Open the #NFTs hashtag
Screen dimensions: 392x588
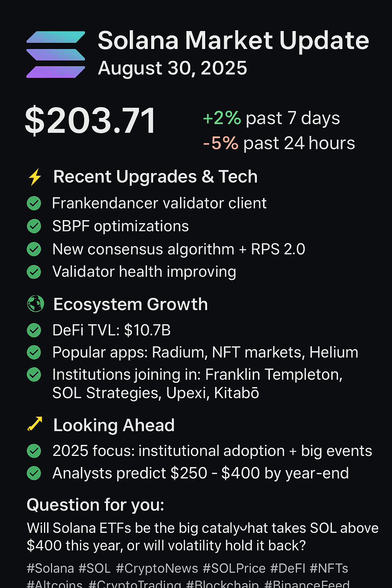pos(329,568)
